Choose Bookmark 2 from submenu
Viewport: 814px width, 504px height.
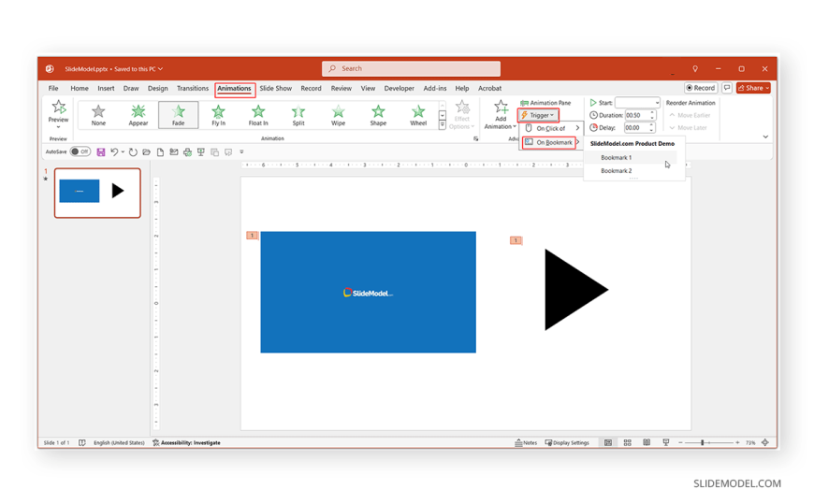[631, 171]
